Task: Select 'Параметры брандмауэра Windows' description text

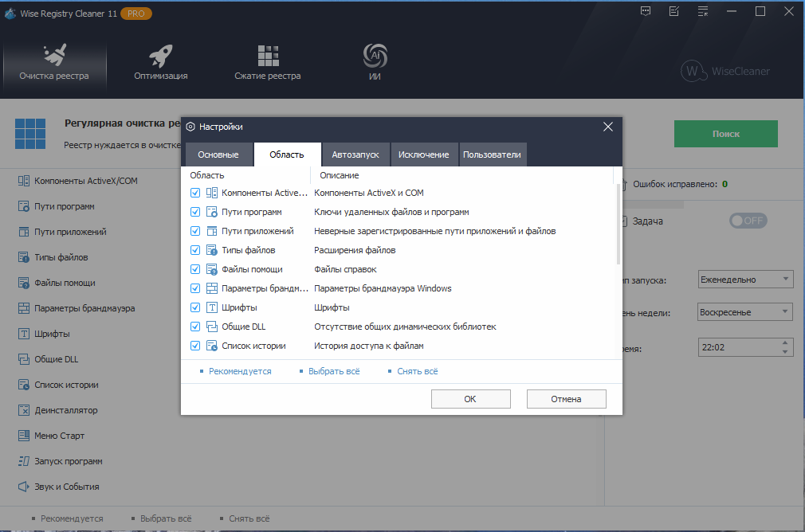Action: 383,288
